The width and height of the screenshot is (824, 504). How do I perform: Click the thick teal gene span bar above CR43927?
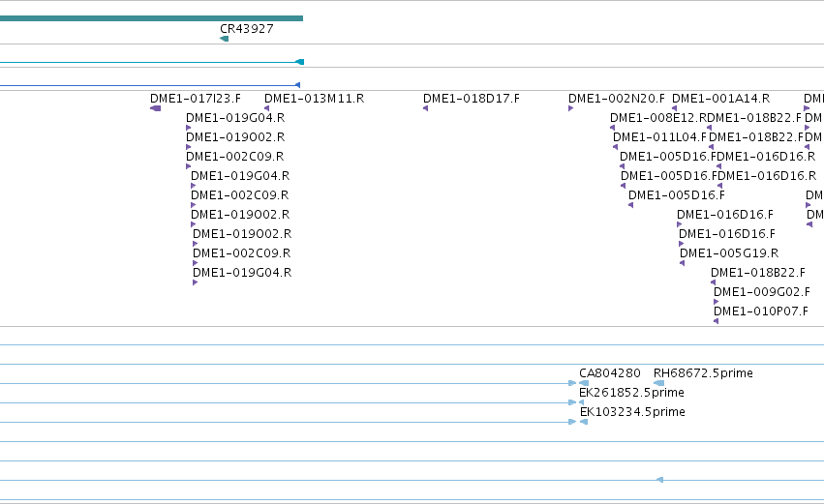click(x=151, y=18)
